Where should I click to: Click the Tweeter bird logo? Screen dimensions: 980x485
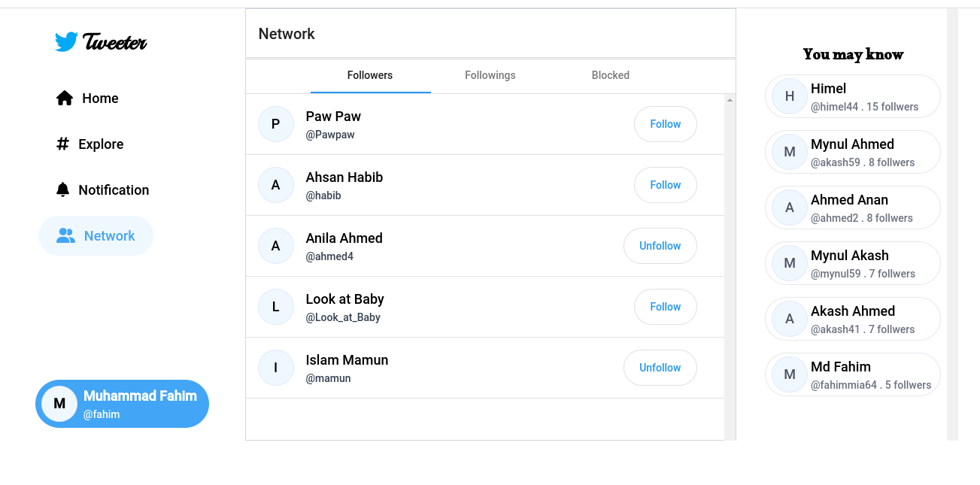click(67, 41)
